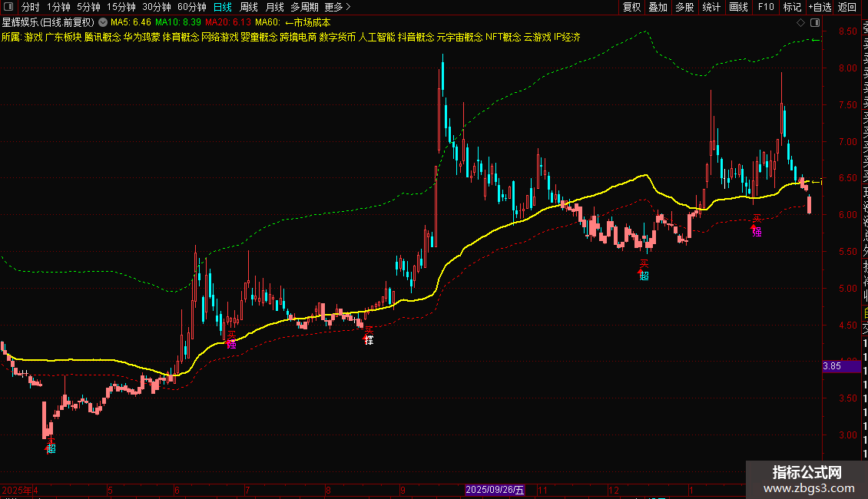The height and width of the screenshot is (499, 868).
Task: Click the 画线 draw line button
Action: (x=738, y=7)
